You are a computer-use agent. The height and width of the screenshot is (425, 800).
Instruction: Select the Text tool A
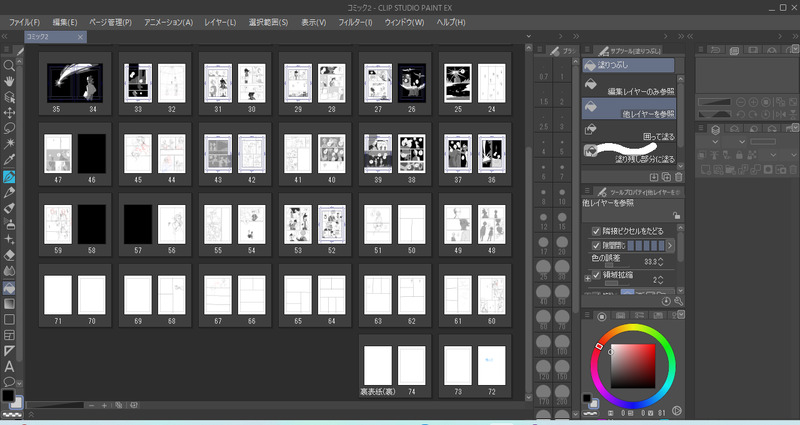(x=9, y=366)
